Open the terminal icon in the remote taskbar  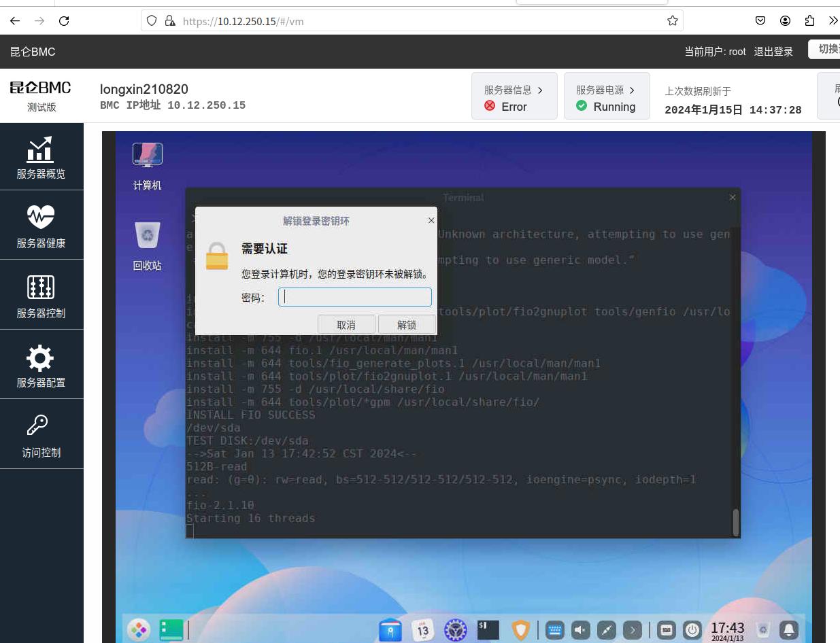tap(488, 630)
